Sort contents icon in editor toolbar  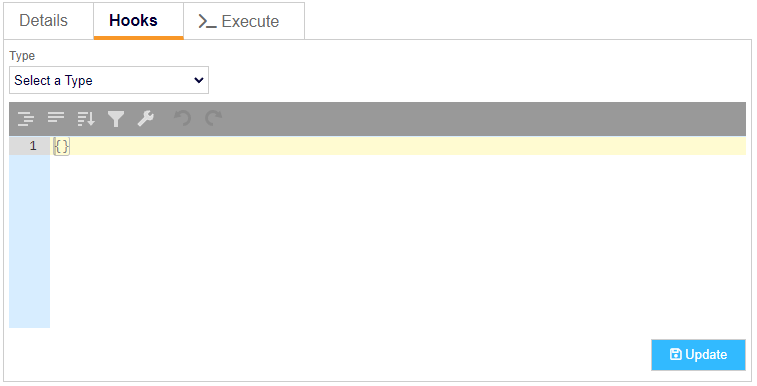point(86,118)
